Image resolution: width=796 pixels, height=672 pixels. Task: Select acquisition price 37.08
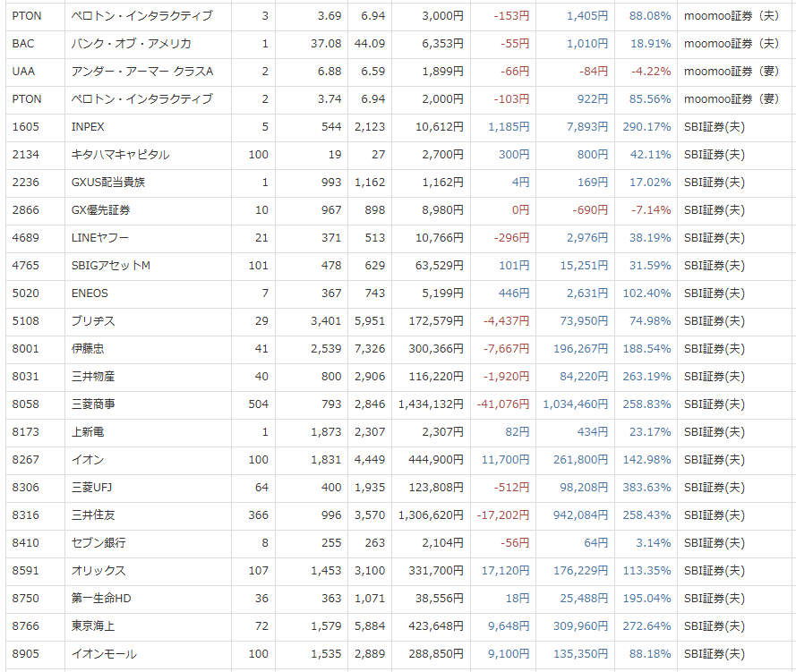(x=326, y=44)
